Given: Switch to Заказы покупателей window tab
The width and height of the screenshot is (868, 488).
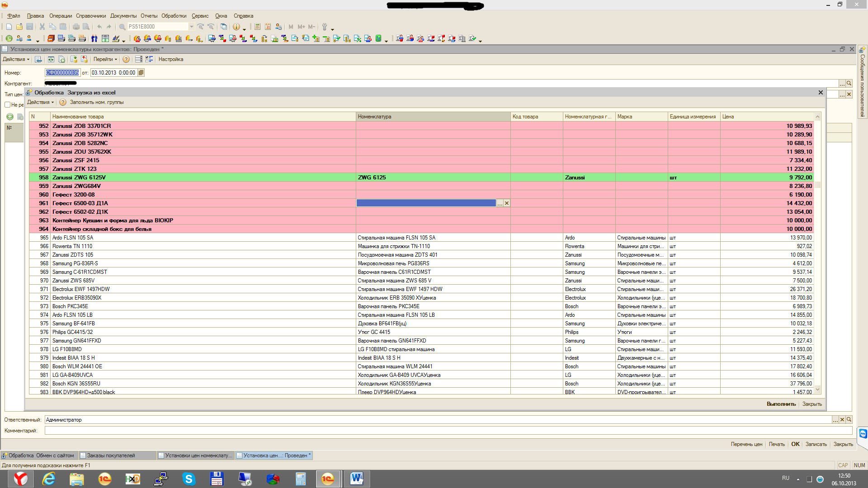Looking at the screenshot, I should [x=111, y=455].
